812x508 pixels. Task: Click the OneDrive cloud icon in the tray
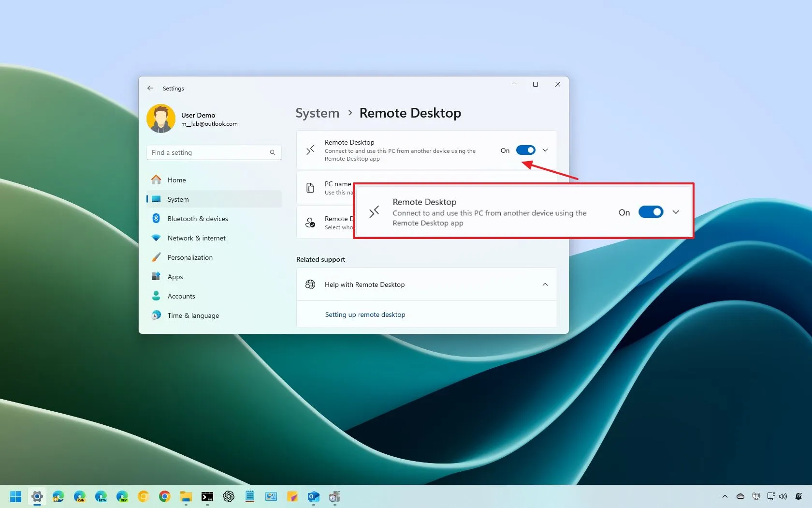[x=740, y=496]
